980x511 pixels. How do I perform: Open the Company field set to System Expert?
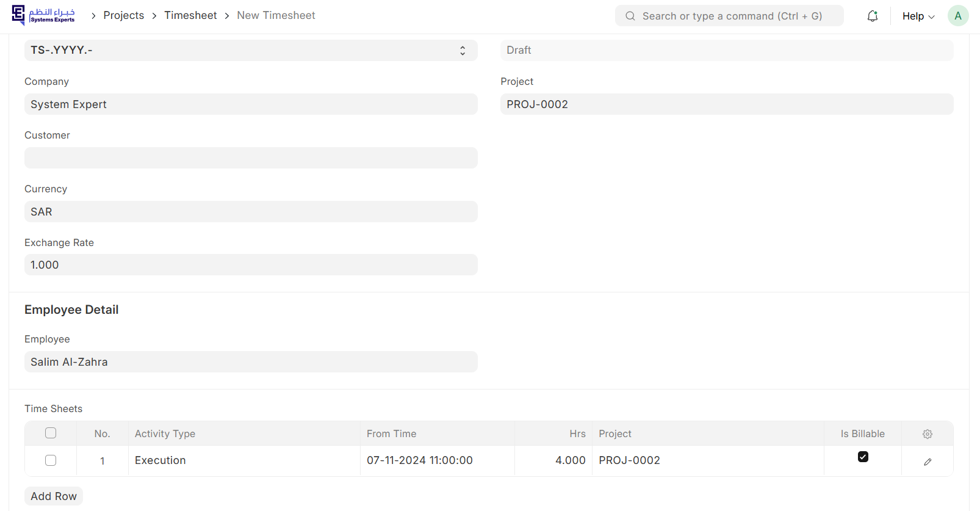[250, 104]
